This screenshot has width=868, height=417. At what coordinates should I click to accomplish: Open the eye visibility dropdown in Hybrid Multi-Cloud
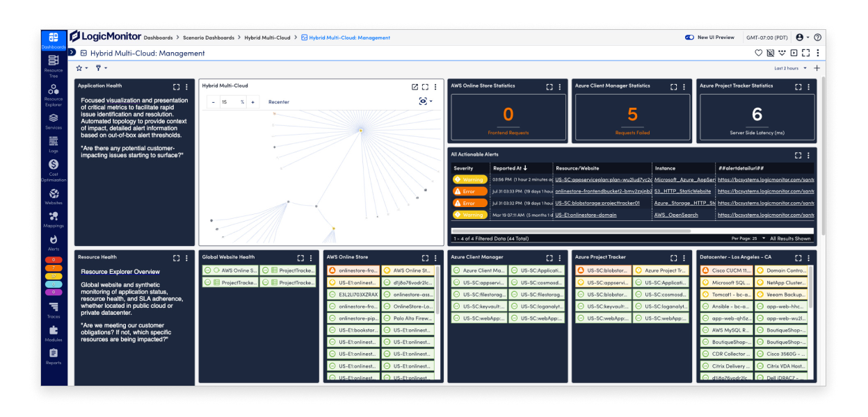pyautogui.click(x=424, y=101)
